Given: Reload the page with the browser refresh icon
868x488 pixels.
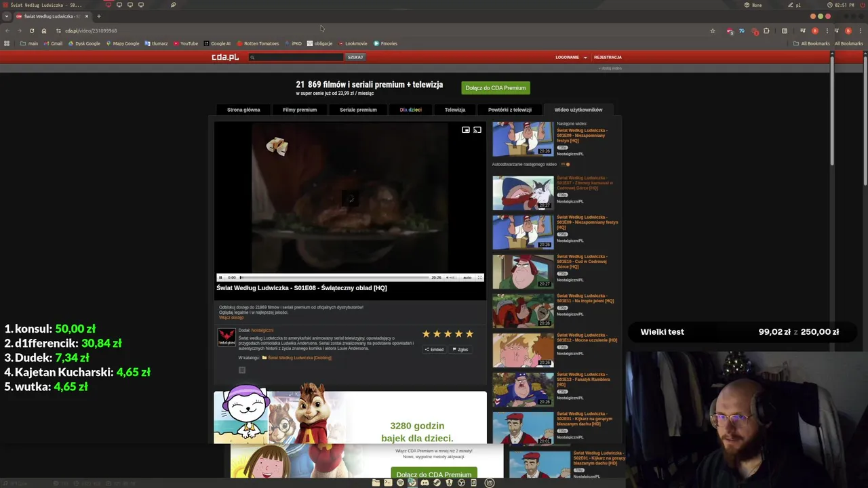Looking at the screenshot, I should (x=31, y=30).
